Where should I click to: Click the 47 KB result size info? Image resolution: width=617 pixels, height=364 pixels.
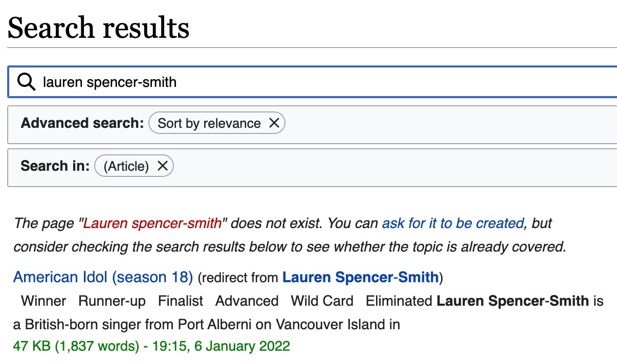[x=76, y=346]
